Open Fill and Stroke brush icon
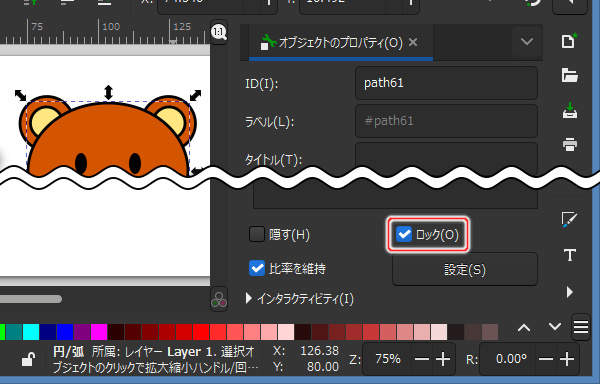This screenshot has height=384, width=600. (569, 220)
